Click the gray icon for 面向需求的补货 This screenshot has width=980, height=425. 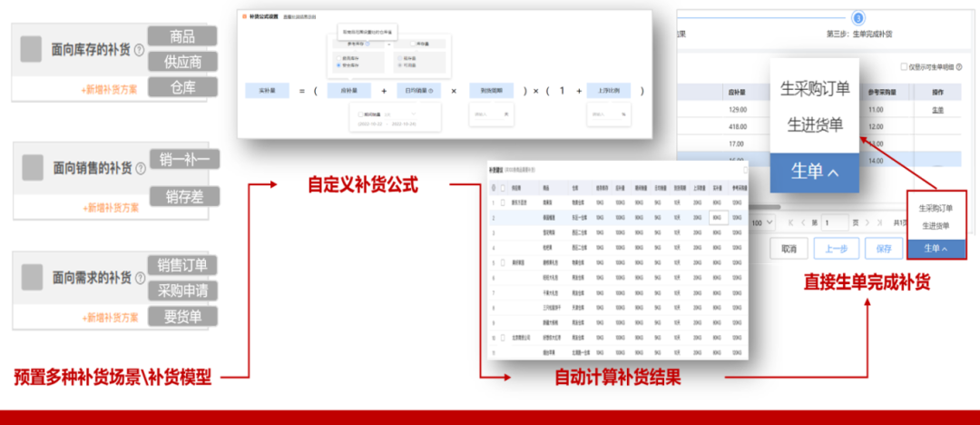pos(33,277)
